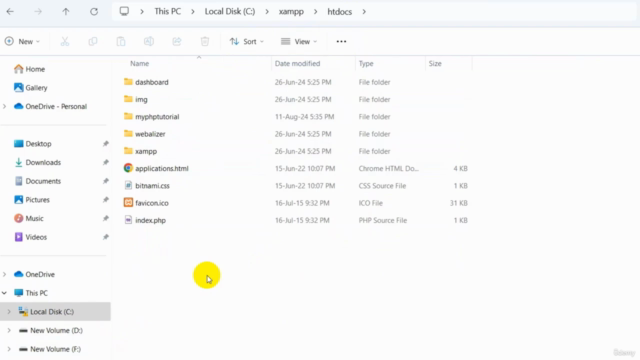Click the pin icon beside Desktop
This screenshot has width=640, height=360.
click(106, 144)
